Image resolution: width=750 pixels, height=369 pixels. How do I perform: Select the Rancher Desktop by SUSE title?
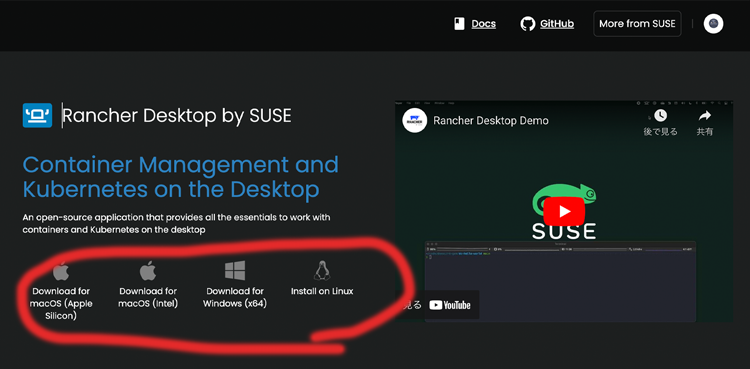177,115
